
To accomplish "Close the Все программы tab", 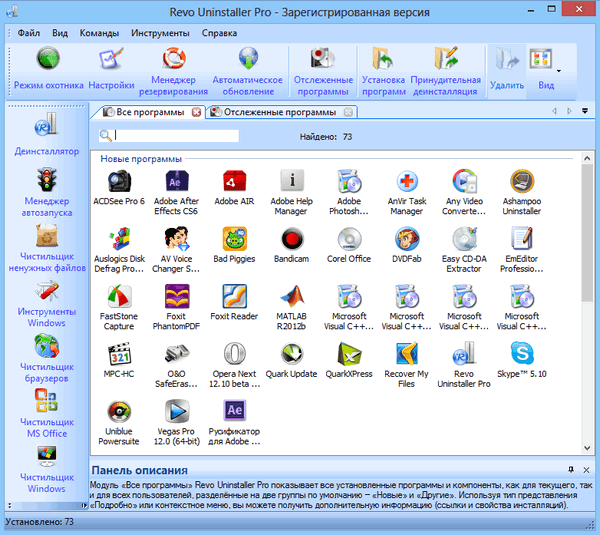I will tap(196, 112).
